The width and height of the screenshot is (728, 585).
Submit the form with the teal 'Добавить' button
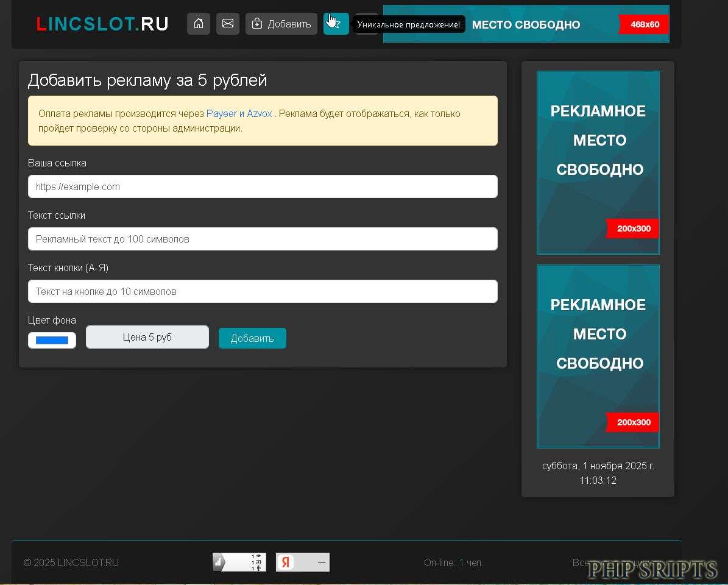click(x=252, y=338)
